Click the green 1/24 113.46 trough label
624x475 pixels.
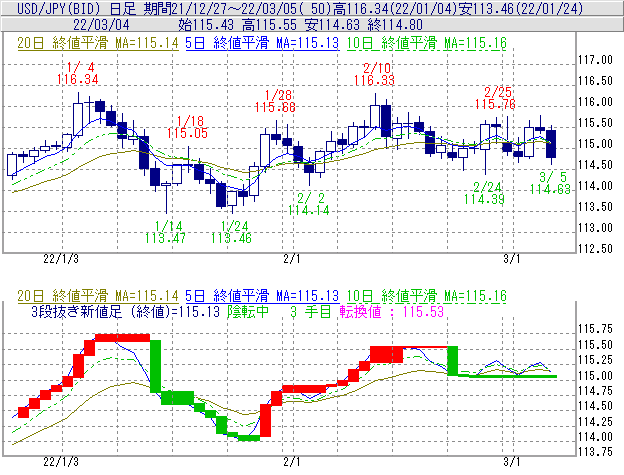(x=232, y=232)
